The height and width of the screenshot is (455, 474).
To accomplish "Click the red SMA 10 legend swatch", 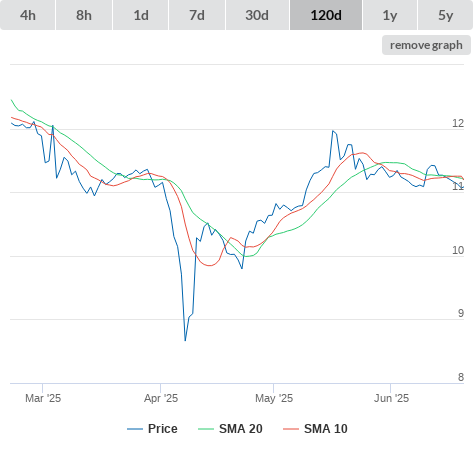I will tap(291, 429).
